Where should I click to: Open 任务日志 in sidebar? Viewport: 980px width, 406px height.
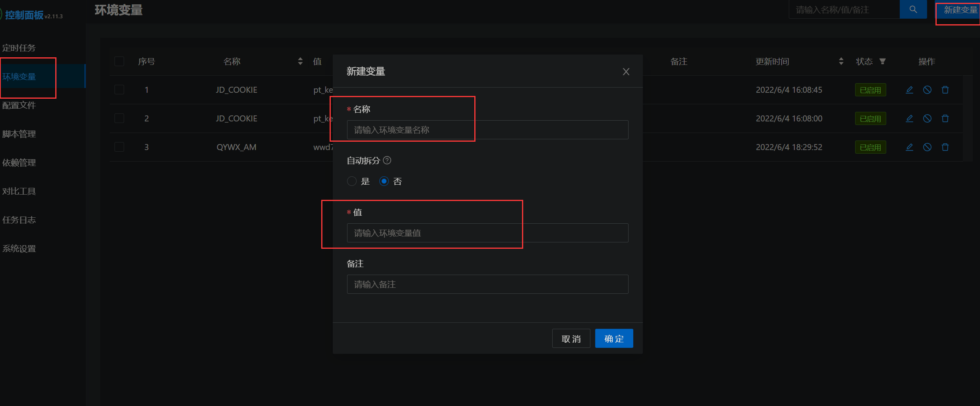pyautogui.click(x=19, y=220)
